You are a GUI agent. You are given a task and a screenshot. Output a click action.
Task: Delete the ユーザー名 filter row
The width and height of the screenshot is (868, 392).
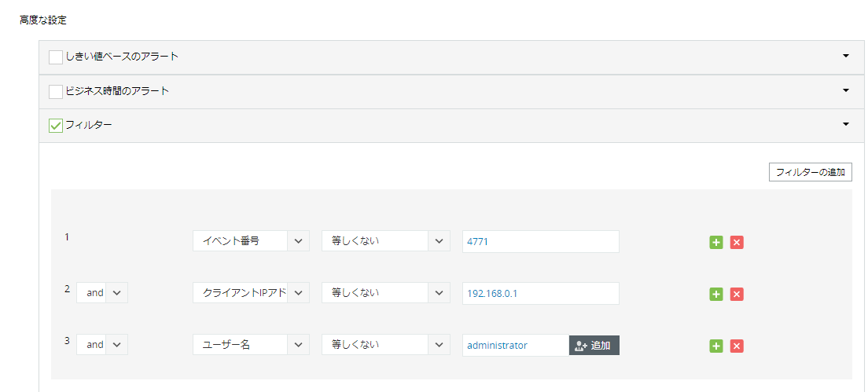737,346
